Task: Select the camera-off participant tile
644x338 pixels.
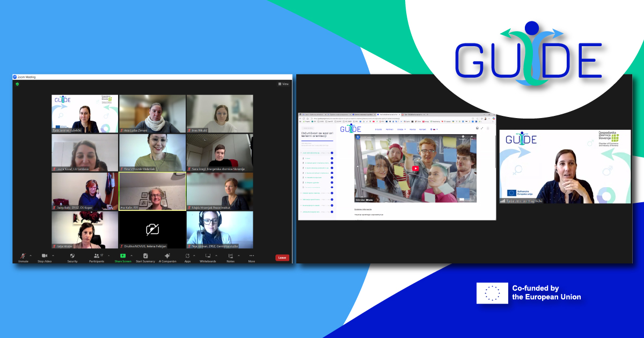Action: pos(152,230)
